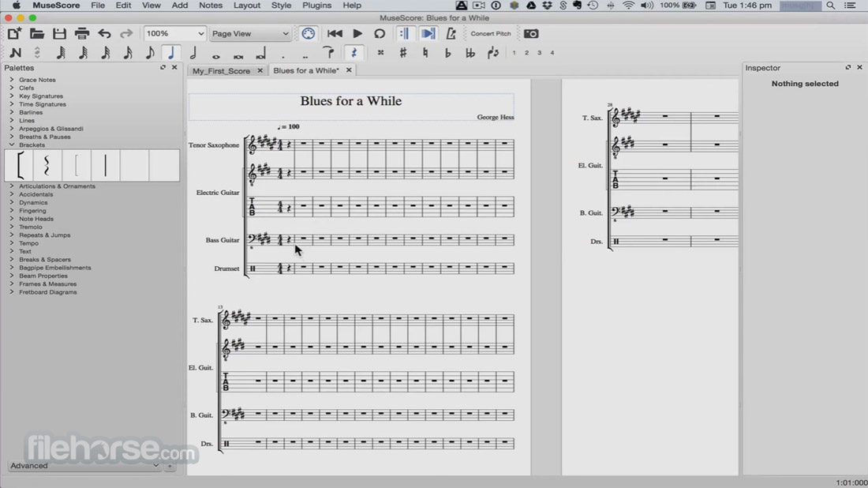Toggle loop playback

pyautogui.click(x=380, y=34)
